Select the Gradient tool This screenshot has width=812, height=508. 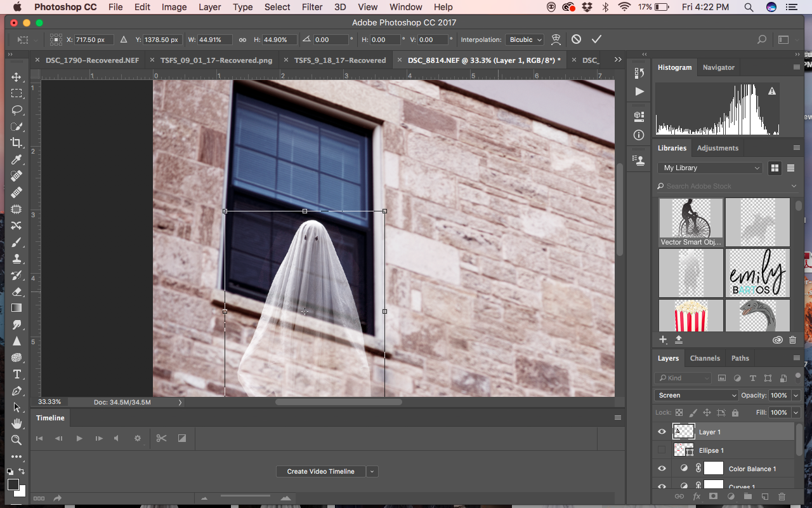16,308
